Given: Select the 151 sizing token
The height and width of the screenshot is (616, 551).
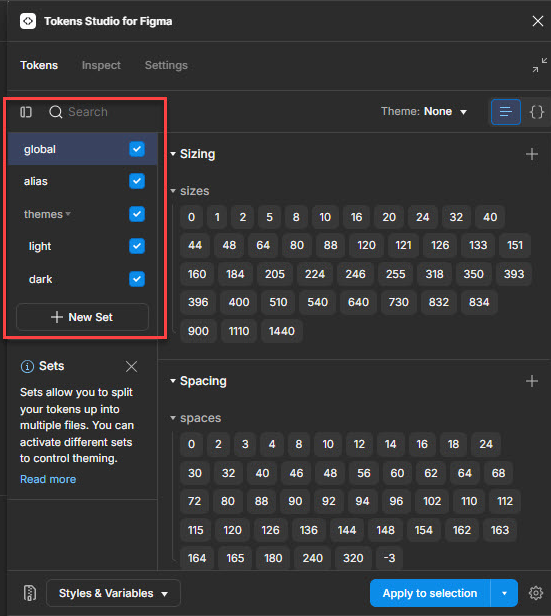Looking at the screenshot, I should 515,245.
